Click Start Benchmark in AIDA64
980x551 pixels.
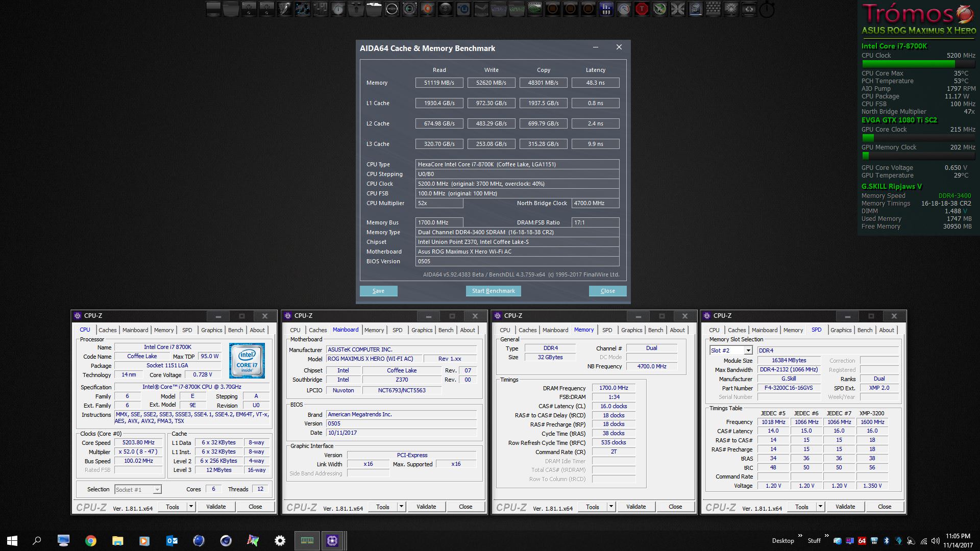[x=493, y=291]
